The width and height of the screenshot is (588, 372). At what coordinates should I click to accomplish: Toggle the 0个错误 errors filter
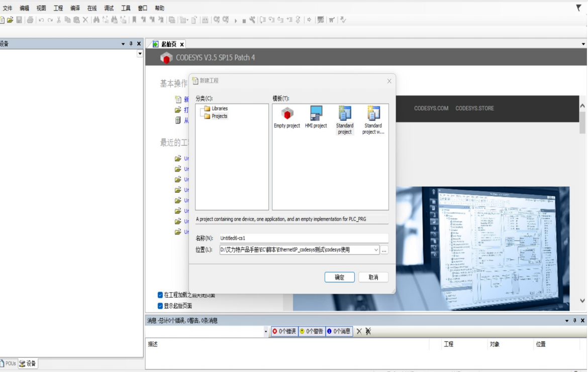pyautogui.click(x=284, y=331)
